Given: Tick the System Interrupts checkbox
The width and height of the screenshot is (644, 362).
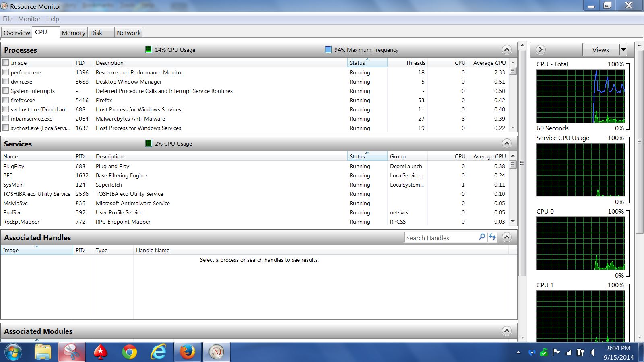Looking at the screenshot, I should (x=6, y=90).
